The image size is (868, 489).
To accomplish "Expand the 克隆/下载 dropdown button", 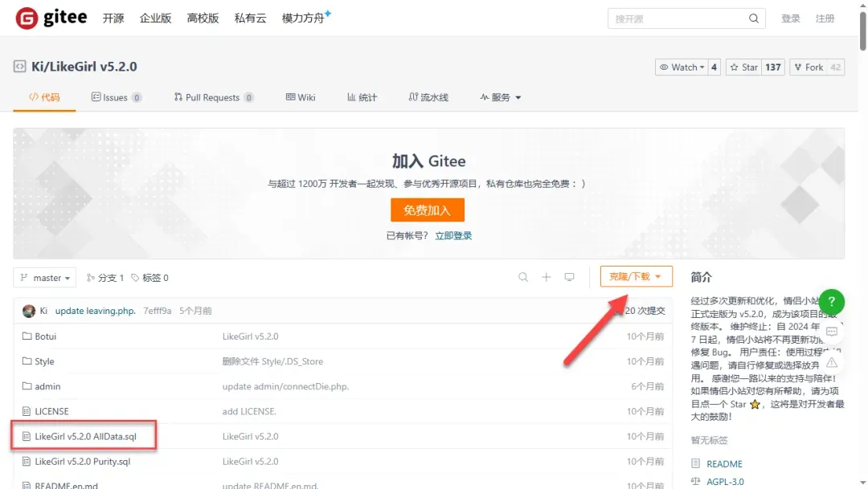I will tap(636, 276).
